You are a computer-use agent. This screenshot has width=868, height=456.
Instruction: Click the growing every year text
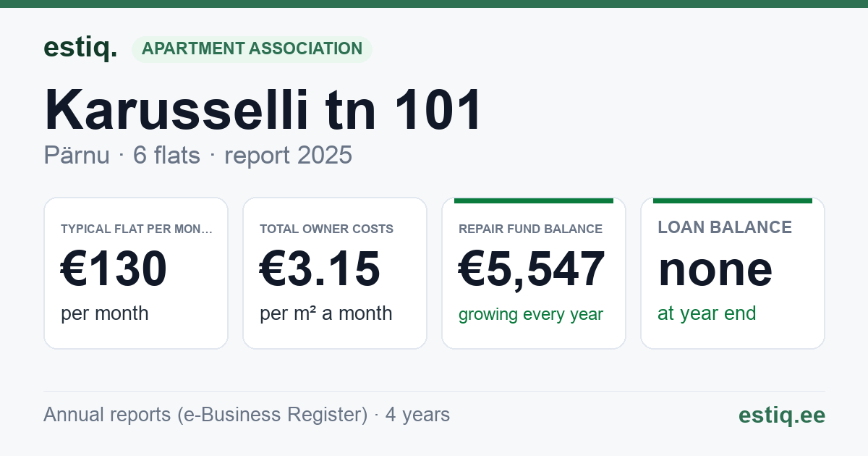pos(531,315)
